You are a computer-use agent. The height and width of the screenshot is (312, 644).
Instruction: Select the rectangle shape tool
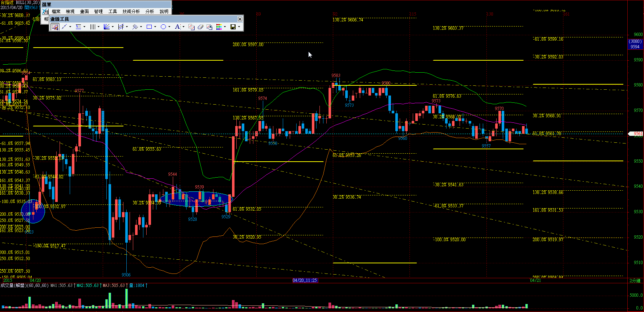coord(149,27)
